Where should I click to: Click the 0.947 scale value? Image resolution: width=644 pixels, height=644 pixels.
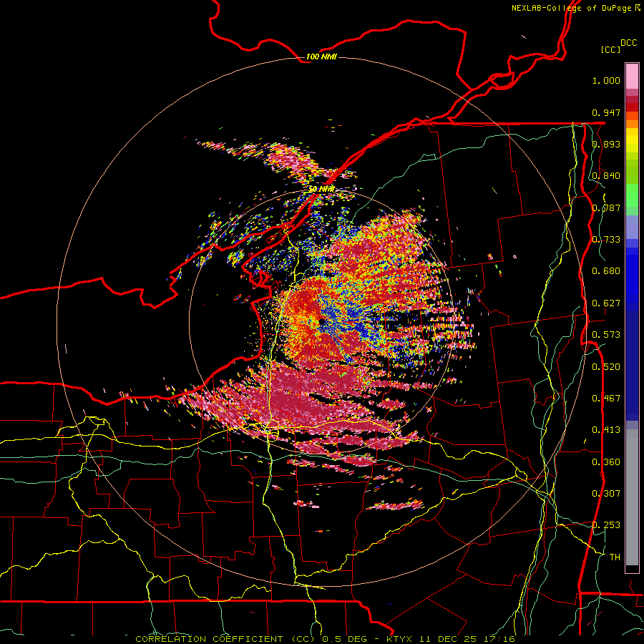click(x=606, y=112)
